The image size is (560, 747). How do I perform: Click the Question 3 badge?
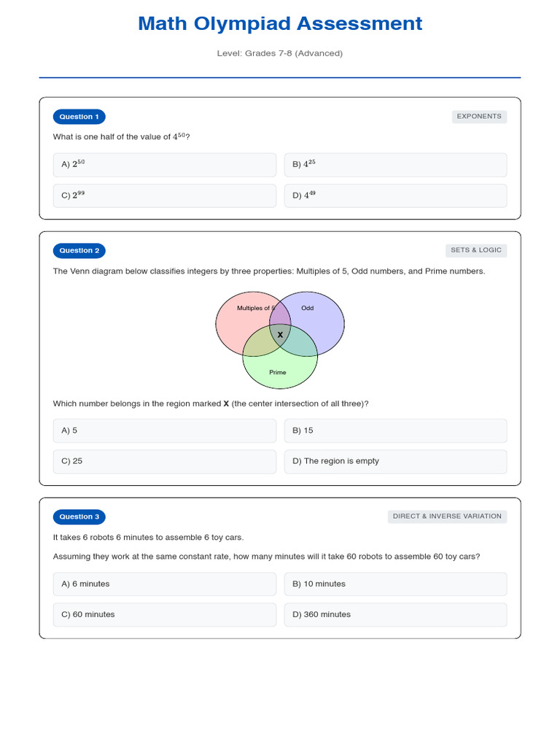coord(79,516)
